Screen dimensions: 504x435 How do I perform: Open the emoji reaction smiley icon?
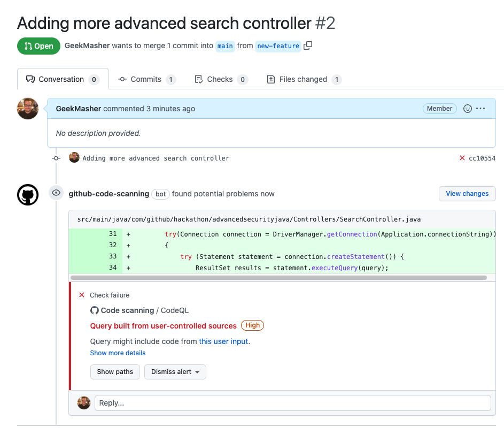(x=467, y=109)
